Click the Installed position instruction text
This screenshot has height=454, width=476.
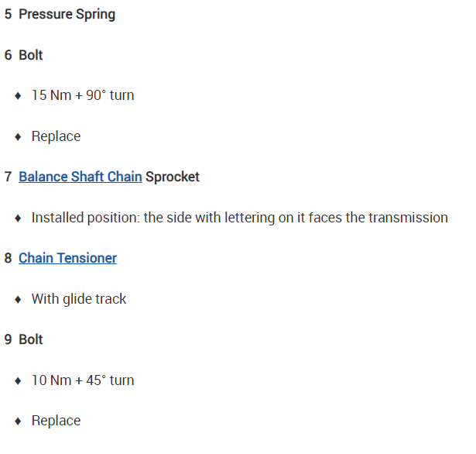239,218
